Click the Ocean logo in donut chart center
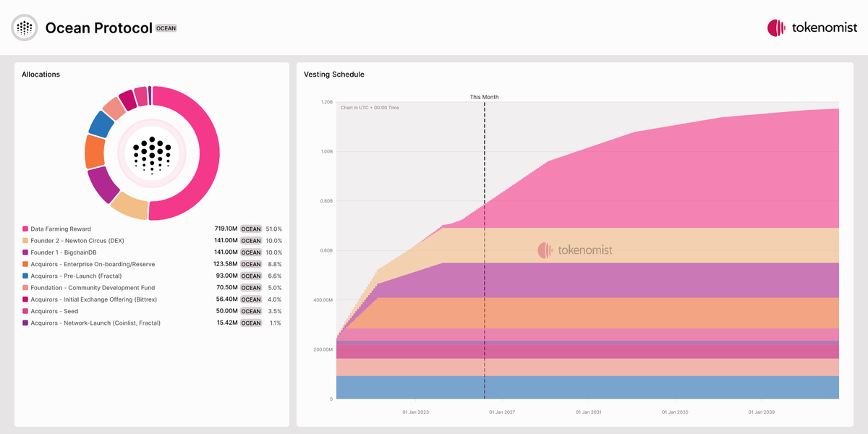The width and height of the screenshot is (868, 434). click(152, 153)
